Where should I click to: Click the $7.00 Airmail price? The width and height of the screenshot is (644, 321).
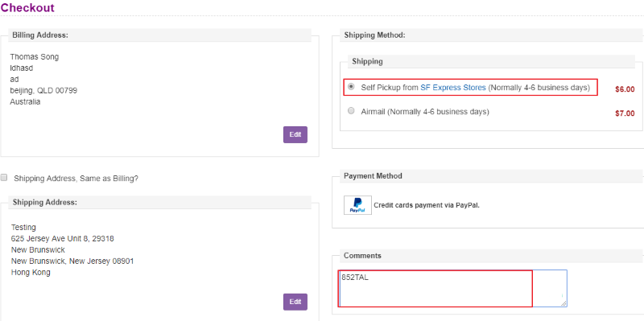click(x=625, y=113)
